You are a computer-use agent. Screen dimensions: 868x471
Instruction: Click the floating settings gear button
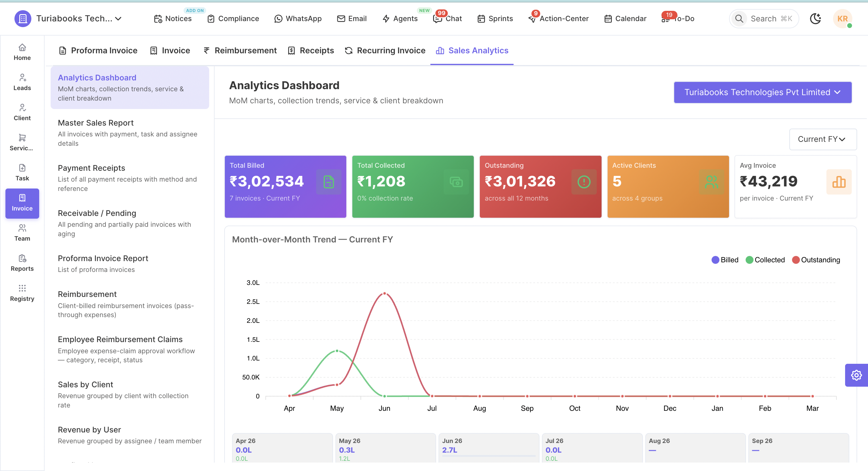856,375
